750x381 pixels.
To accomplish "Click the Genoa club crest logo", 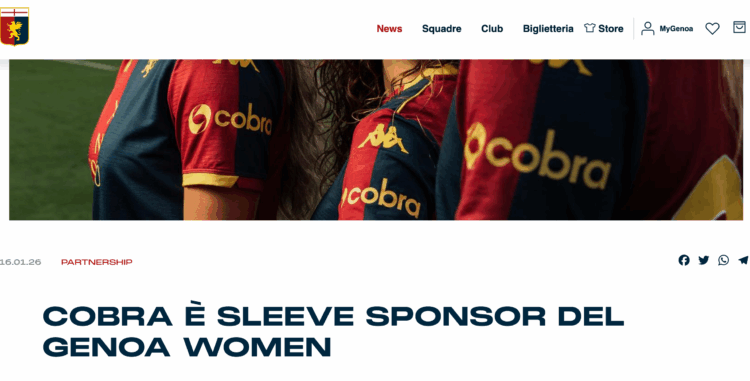I will point(14,26).
